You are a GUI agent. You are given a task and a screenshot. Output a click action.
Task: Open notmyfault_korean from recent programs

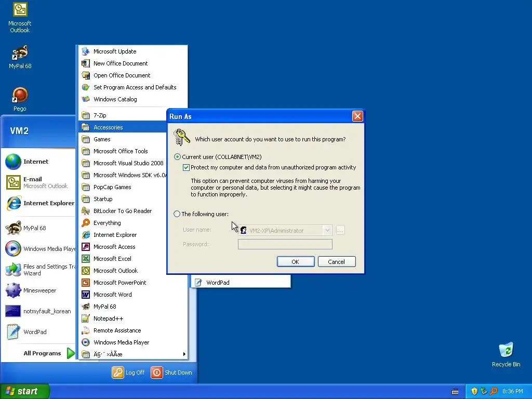coord(38,311)
